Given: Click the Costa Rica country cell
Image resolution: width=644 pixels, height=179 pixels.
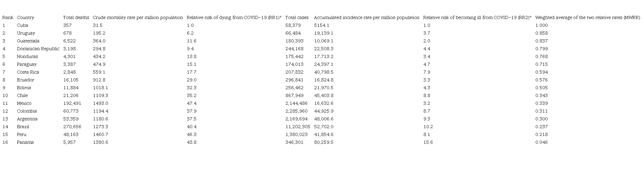Looking at the screenshot, I should tap(28, 72).
